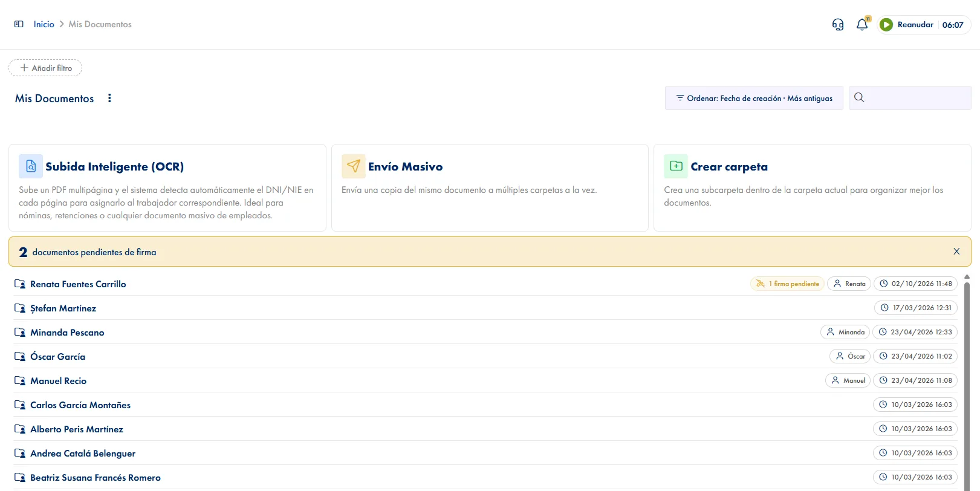Viewport: 980px width, 491px height.
Task: Open the headset support icon
Action: point(838,25)
